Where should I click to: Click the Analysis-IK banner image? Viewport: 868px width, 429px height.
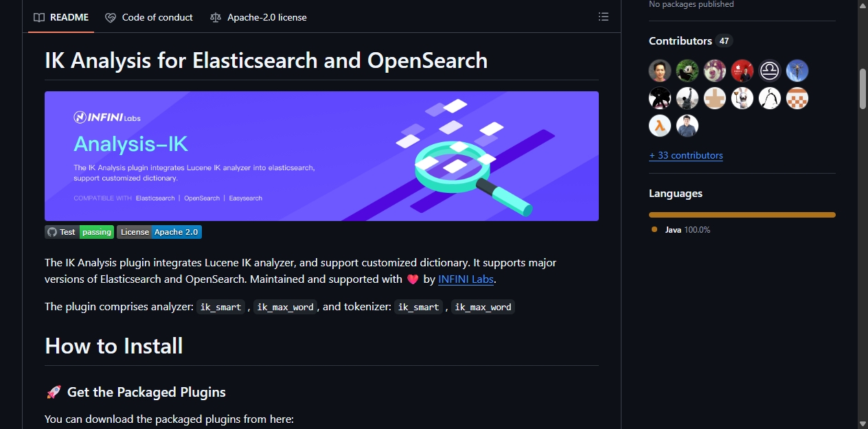(x=321, y=156)
